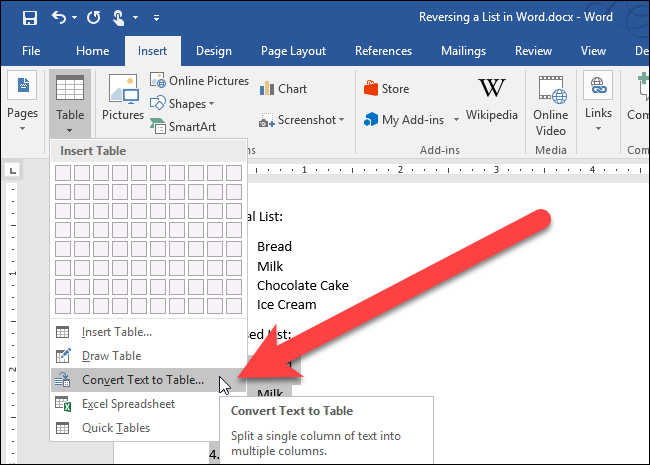Click the Wikipedia add-in icon
The image size is (650, 465).
coord(492,88)
